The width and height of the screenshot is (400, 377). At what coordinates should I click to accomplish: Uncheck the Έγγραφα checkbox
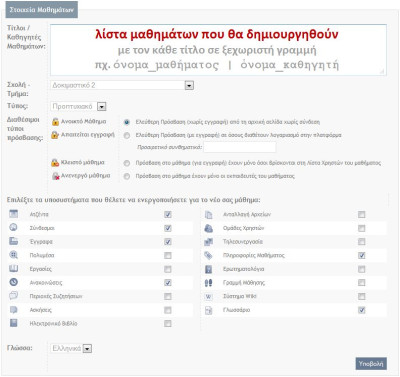168,242
